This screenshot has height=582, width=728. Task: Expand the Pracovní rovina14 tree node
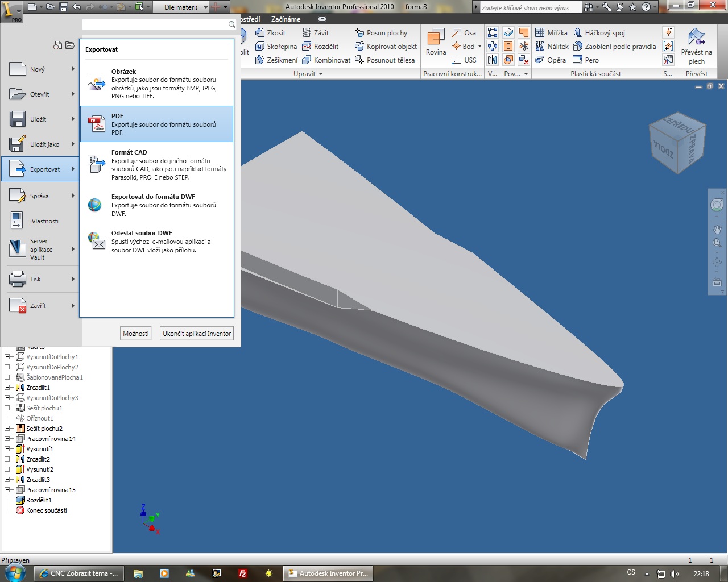[7, 439]
